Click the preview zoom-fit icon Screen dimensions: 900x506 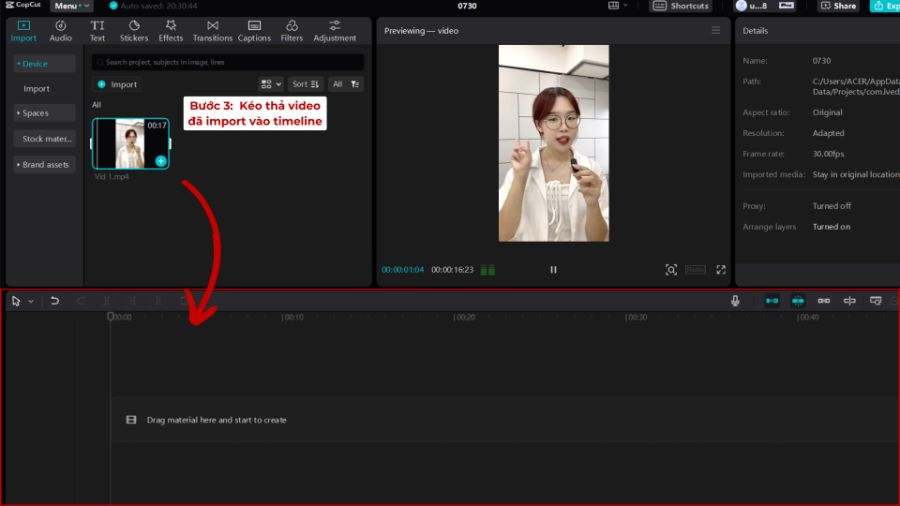pos(671,270)
